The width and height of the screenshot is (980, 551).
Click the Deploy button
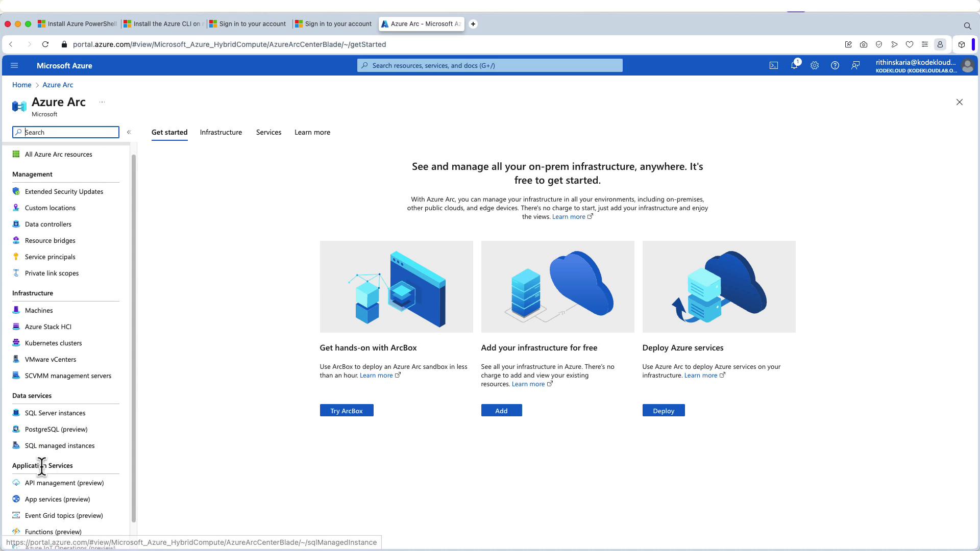[x=664, y=411]
